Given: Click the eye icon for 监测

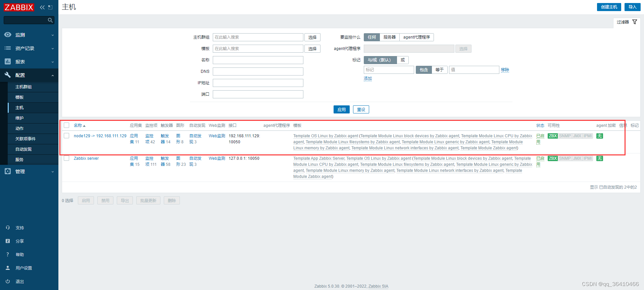Looking at the screenshot, I should tap(8, 35).
